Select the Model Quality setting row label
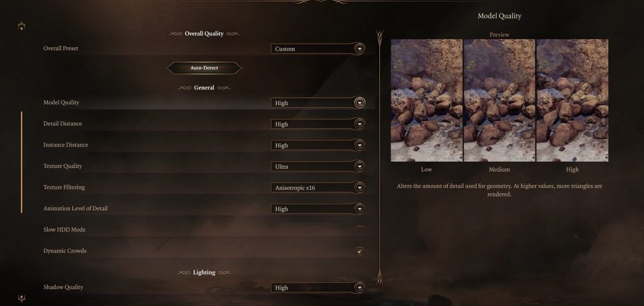The height and width of the screenshot is (306, 644). (x=61, y=103)
